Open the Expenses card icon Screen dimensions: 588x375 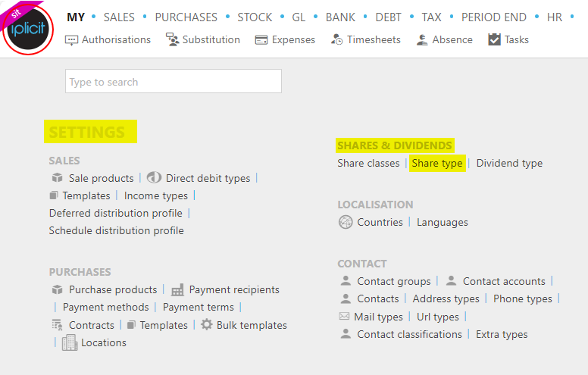point(261,39)
